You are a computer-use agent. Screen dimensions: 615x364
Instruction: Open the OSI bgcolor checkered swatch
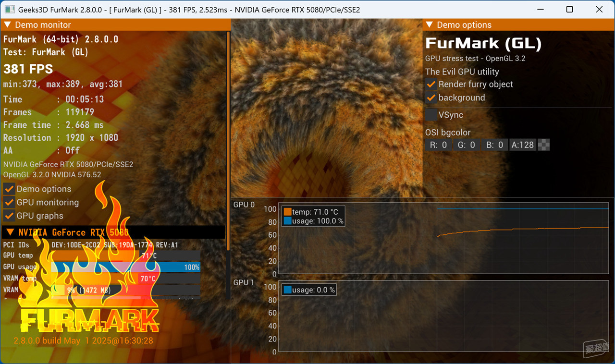[544, 145]
